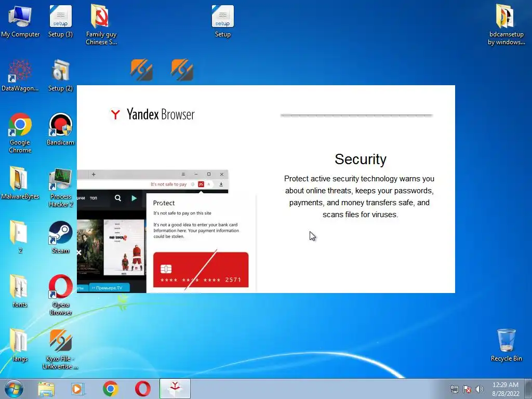Viewport: 532px width, 399px height.
Task: Open the folder named 2
Action: (20, 237)
